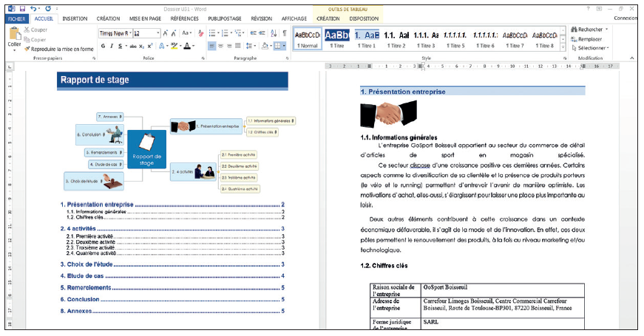This screenshot has height=336, width=644.
Task: Open the INSERTION ribbon tab
Action: [75, 18]
